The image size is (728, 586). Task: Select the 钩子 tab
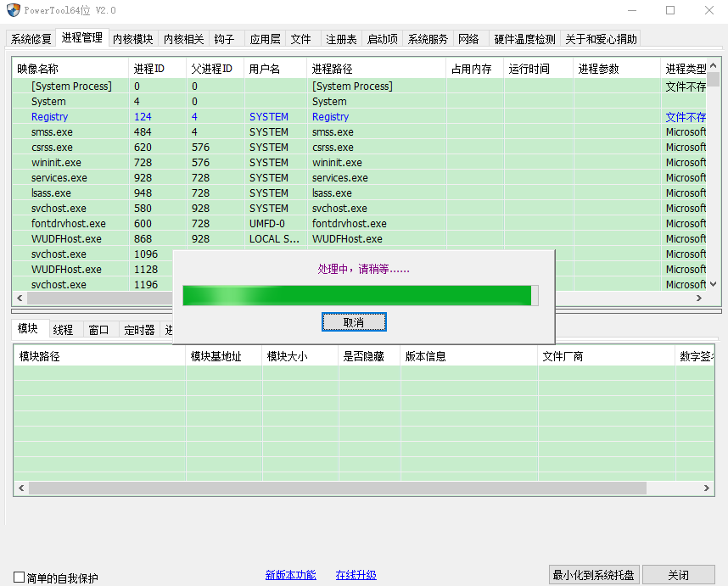224,38
